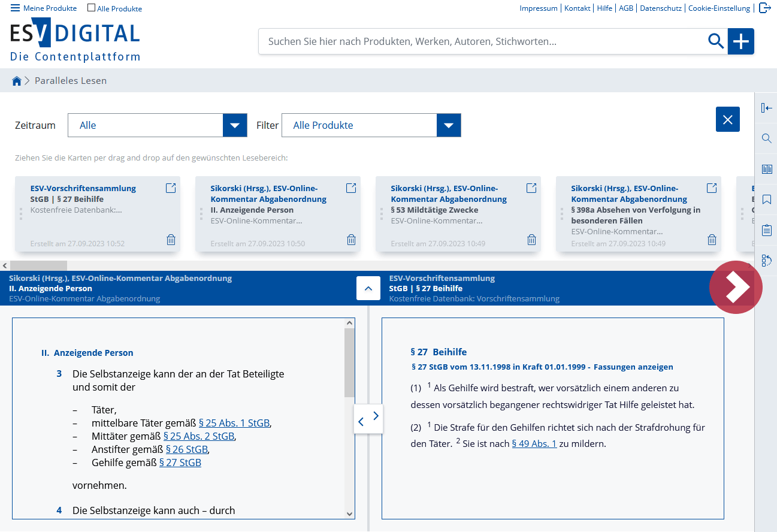Viewport: 777px width, 532px height.
Task: Click left pane scrollbar up arrow
Action: 350,323
